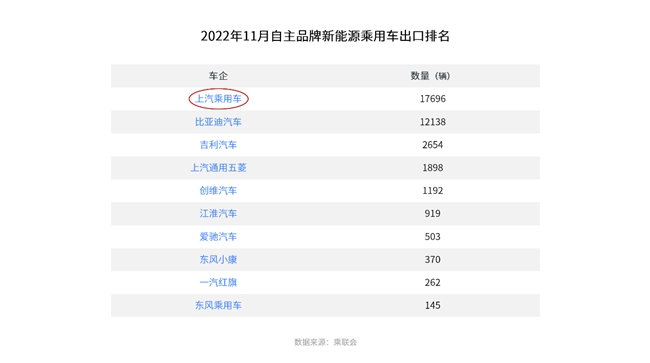Click the 车企 column header

(x=218, y=76)
